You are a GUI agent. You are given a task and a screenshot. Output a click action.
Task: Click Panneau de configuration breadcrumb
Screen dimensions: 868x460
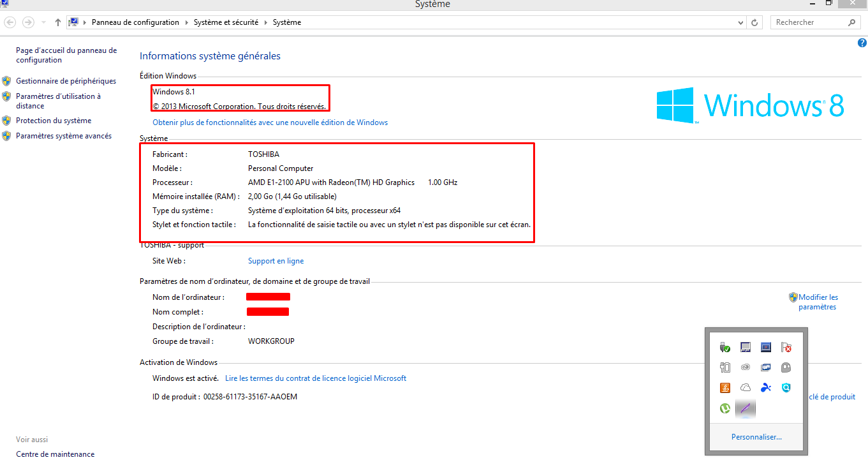tap(135, 22)
